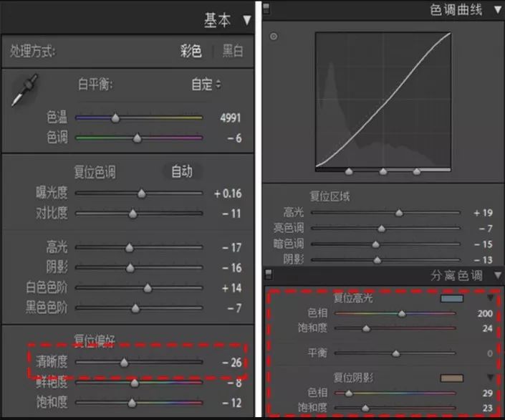This screenshot has height=420, width=505.
Task: Click the 平衡 slider handle
Action: 396,353
